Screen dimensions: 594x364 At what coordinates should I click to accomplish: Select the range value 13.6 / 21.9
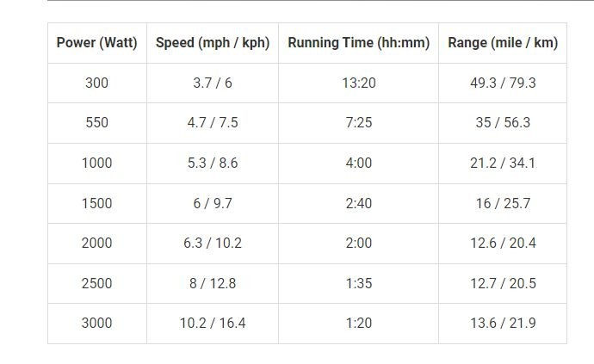click(x=503, y=324)
